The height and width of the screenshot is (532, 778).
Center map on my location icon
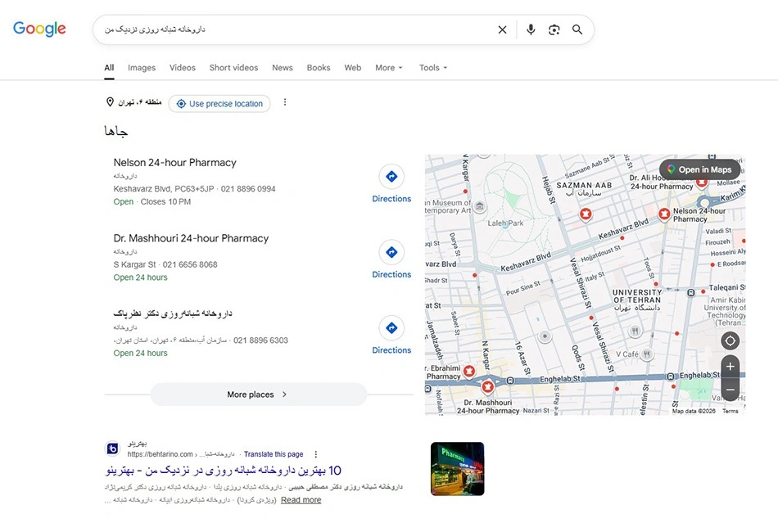[x=730, y=341]
